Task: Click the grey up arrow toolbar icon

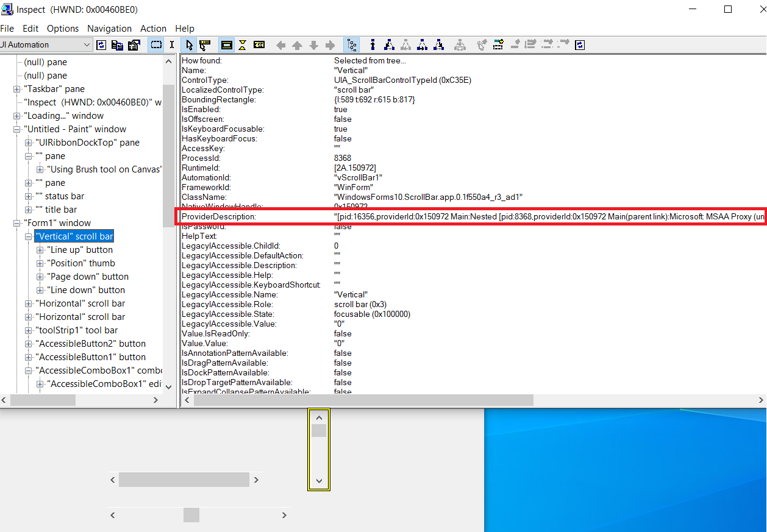Action: tap(297, 45)
